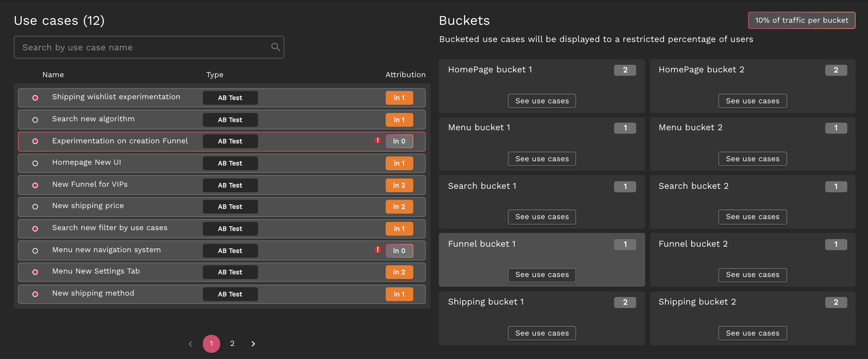Go to next page arrow
Image resolution: width=868 pixels, height=359 pixels.
[x=253, y=343]
